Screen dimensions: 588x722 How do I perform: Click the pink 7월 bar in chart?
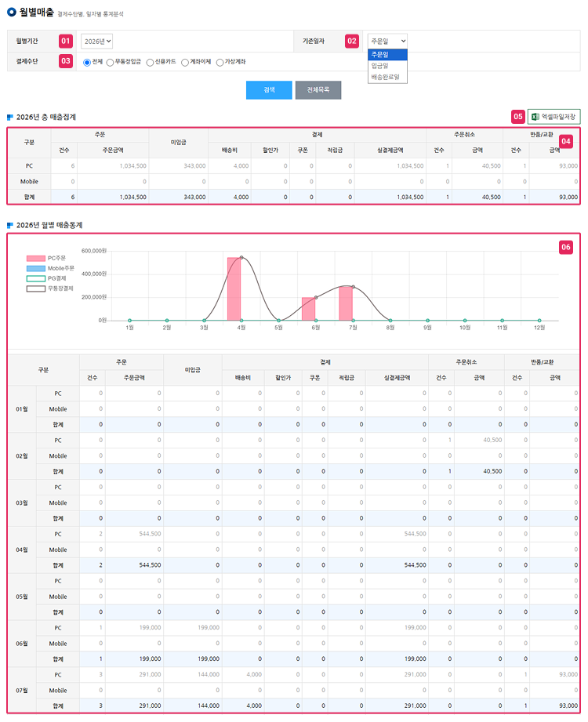pos(346,303)
